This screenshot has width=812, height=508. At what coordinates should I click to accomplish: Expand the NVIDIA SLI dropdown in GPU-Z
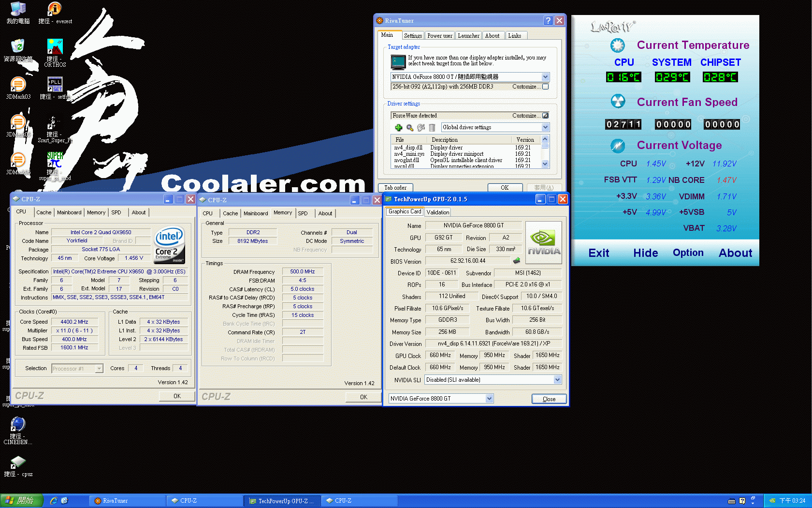(x=557, y=380)
